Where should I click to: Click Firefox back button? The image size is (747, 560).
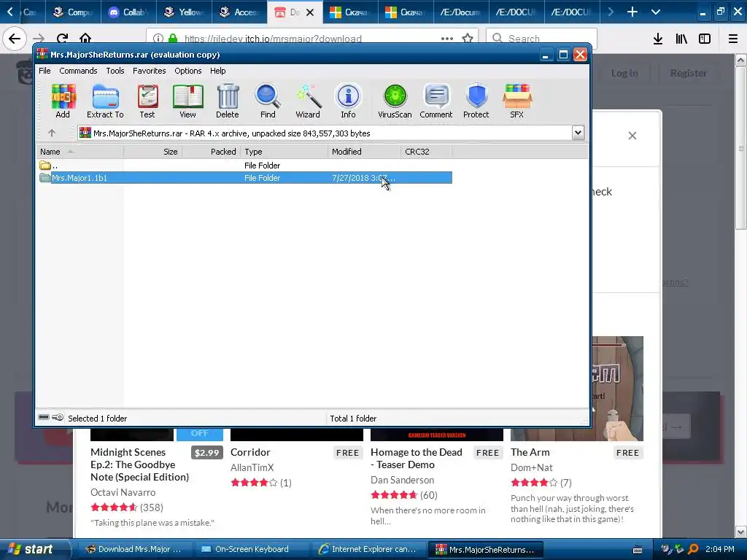pyautogui.click(x=15, y=39)
